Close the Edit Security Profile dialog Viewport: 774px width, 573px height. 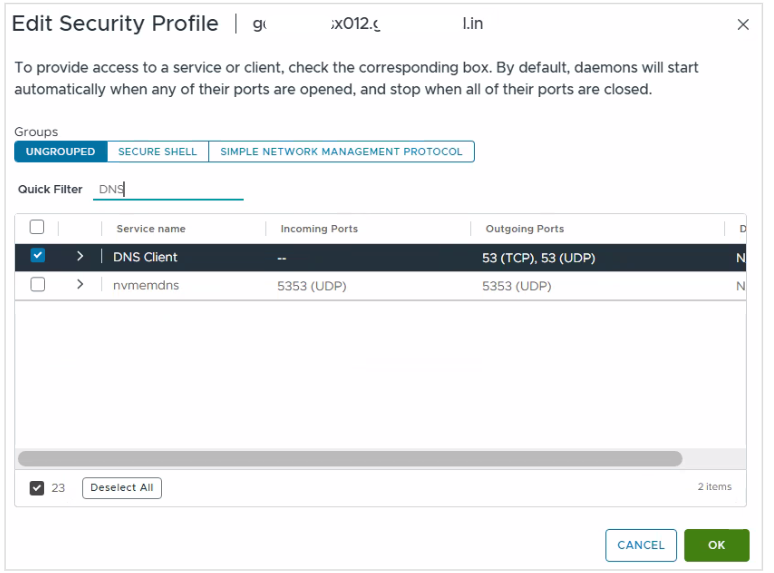coord(743,25)
